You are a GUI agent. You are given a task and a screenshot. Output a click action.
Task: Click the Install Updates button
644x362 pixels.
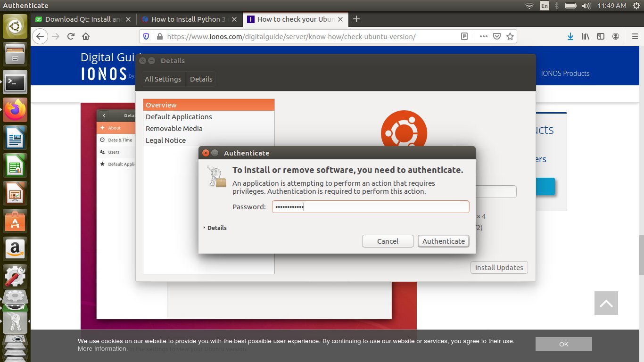point(499,267)
